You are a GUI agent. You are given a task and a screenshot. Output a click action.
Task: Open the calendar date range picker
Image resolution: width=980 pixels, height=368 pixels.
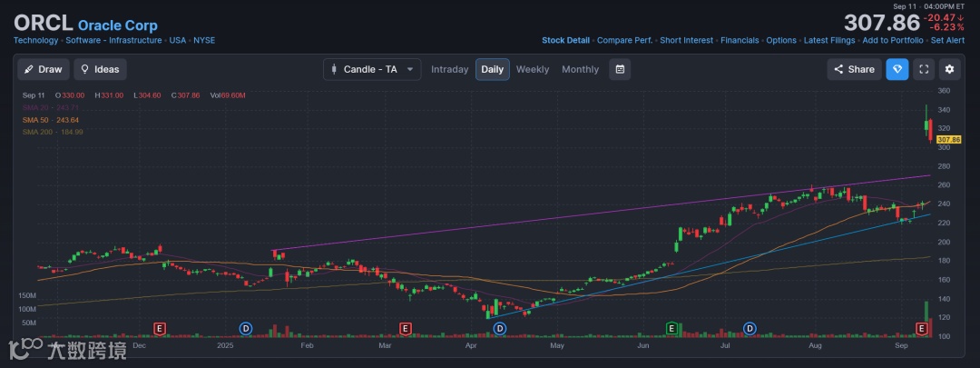click(x=620, y=69)
